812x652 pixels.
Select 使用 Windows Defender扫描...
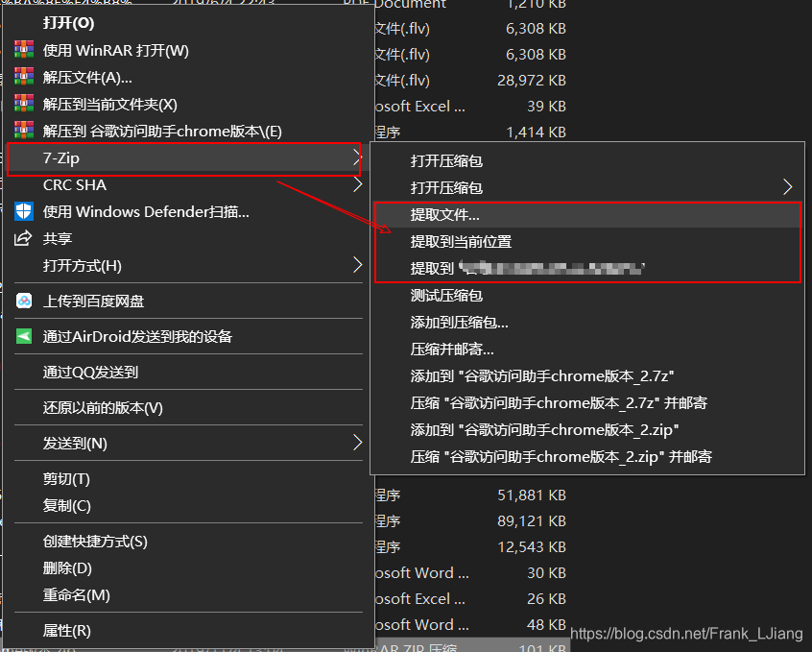(x=188, y=212)
